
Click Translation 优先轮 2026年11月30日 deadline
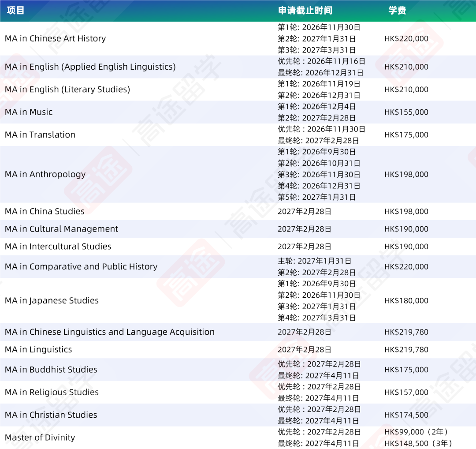point(321,129)
